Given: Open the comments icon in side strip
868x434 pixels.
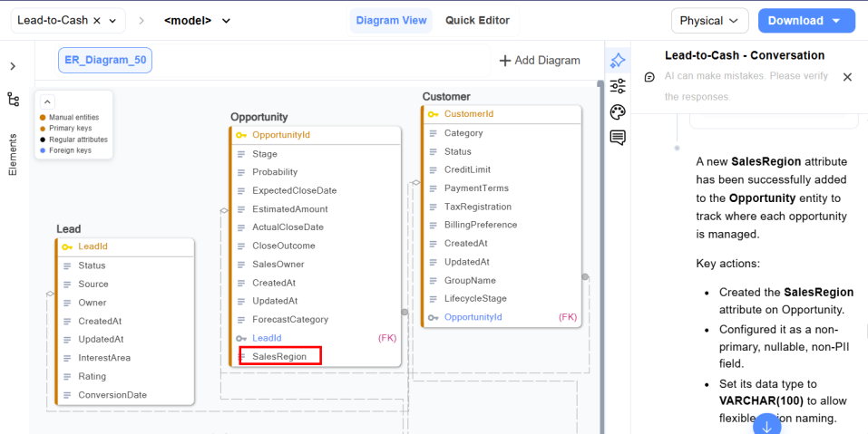Looking at the screenshot, I should (618, 138).
